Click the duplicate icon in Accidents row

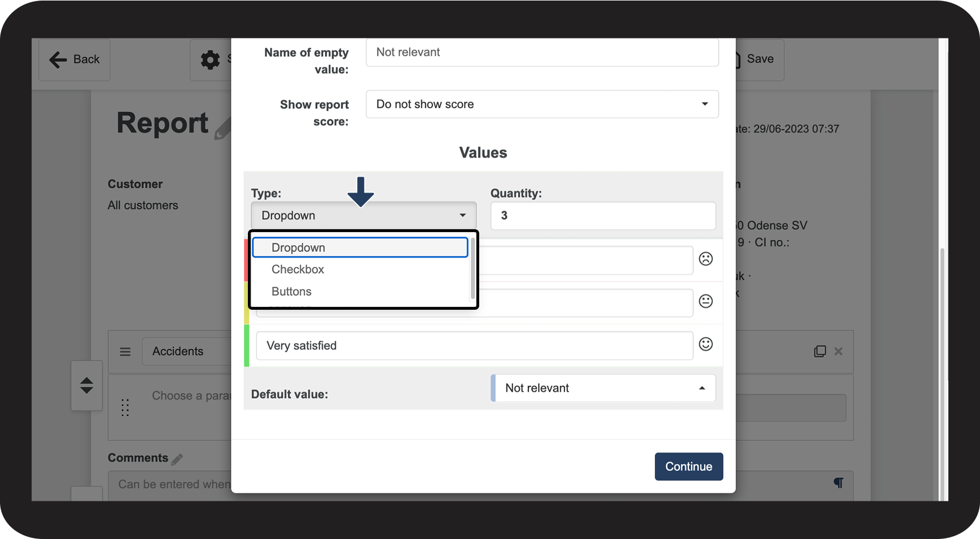(x=820, y=351)
